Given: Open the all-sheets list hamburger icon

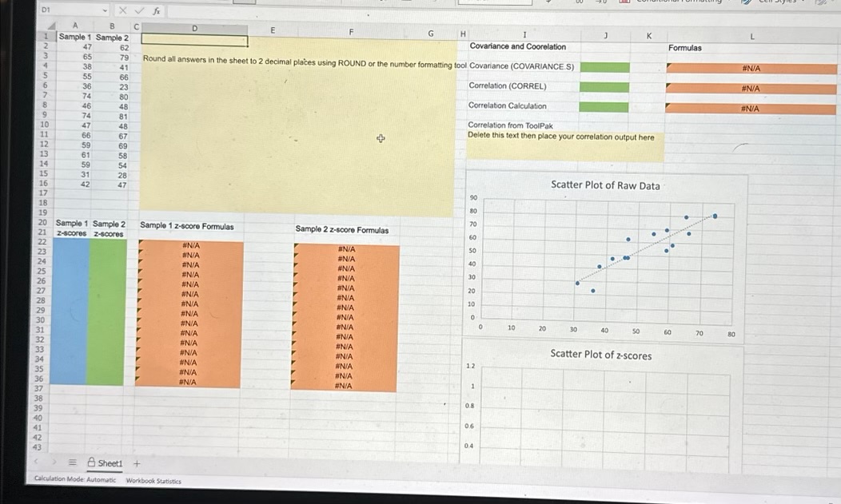Looking at the screenshot, I should click(73, 462).
